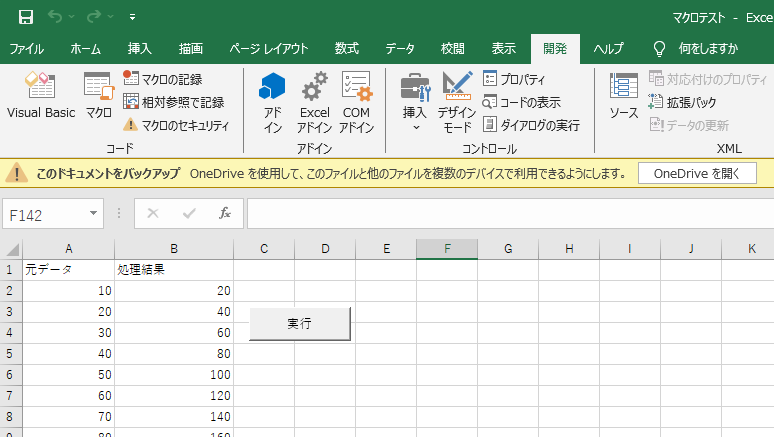This screenshot has width=774, height=437.
Task: Open the 数式 ribbon tab
Action: [x=346, y=48]
